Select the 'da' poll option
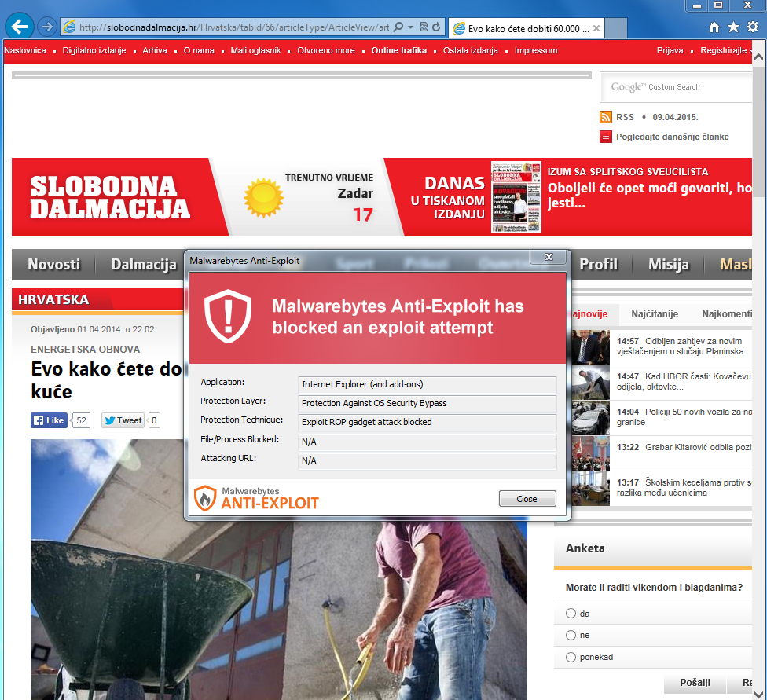This screenshot has width=767, height=700. 571,614
